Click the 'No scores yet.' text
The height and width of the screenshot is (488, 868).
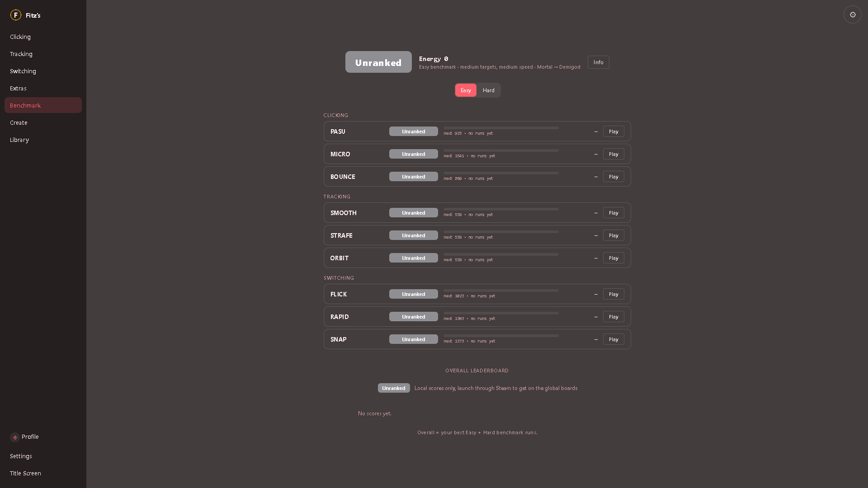pos(375,413)
